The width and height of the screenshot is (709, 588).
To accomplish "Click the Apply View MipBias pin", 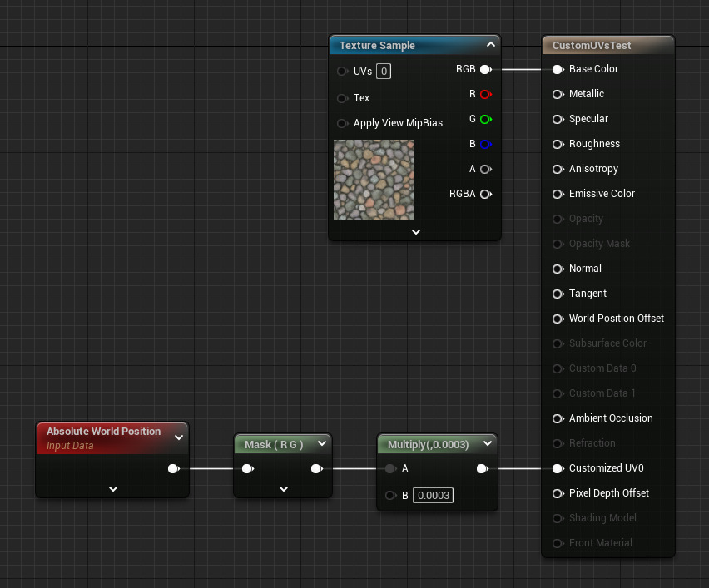I will [342, 123].
